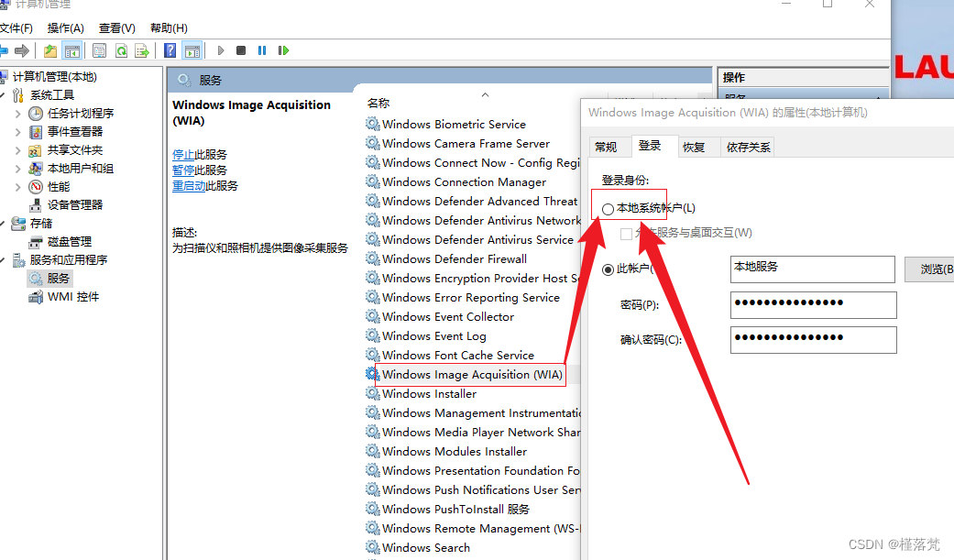
Task: Expand the 共享文件夹 tree node
Action: point(17,150)
